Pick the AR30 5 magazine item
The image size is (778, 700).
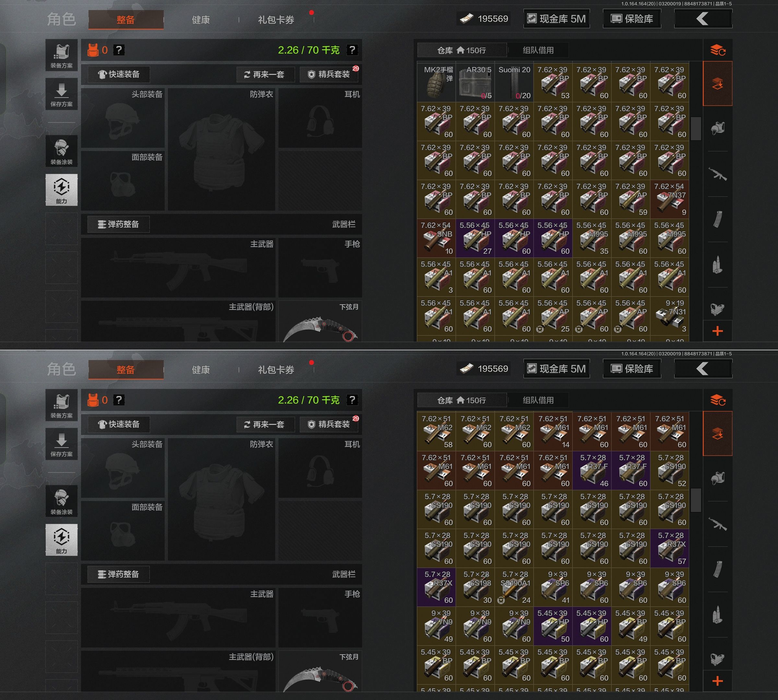[475, 82]
